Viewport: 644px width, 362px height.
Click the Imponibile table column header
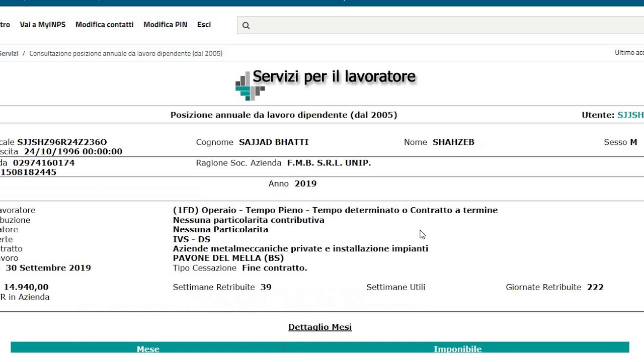(x=458, y=349)
